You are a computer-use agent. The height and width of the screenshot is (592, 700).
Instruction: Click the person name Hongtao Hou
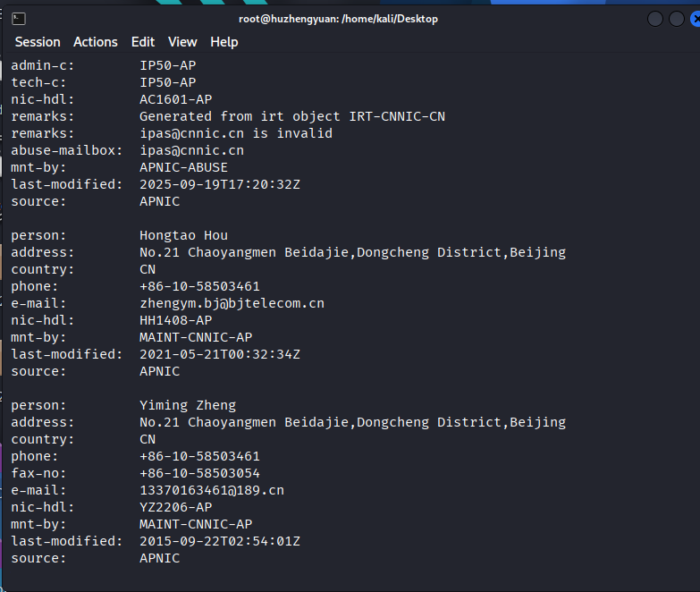click(183, 235)
